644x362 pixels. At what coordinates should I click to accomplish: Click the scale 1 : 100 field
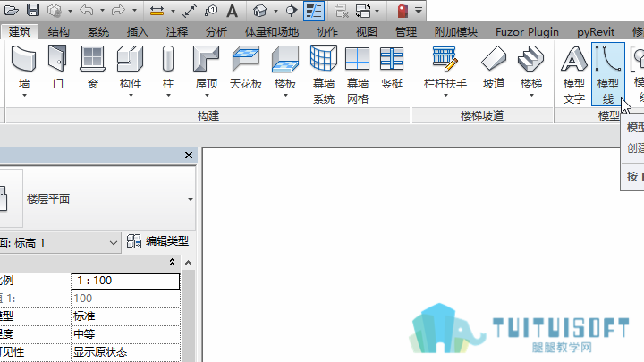(x=126, y=281)
